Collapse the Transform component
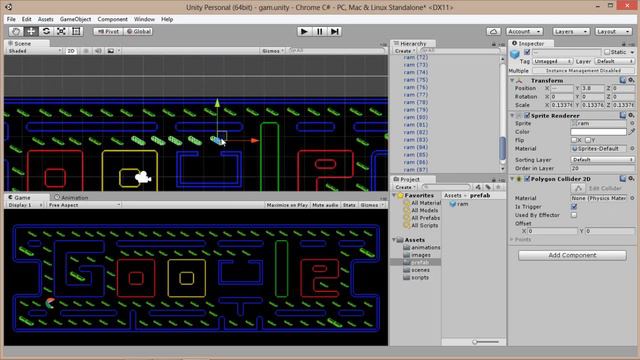Image resolution: width=640 pixels, height=360 pixels. [512, 80]
